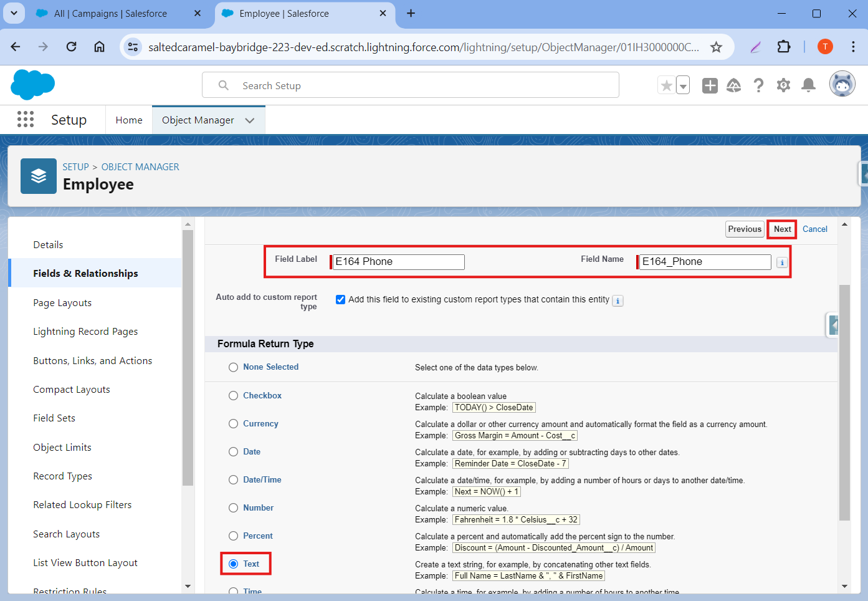Expand the collapsed side panel arrow

point(832,325)
